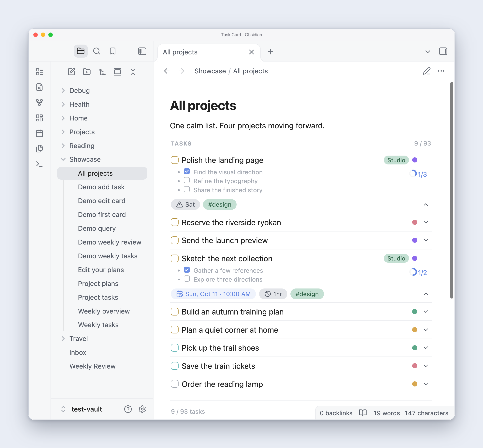Change sort order icon in file explorer

[x=102, y=72]
